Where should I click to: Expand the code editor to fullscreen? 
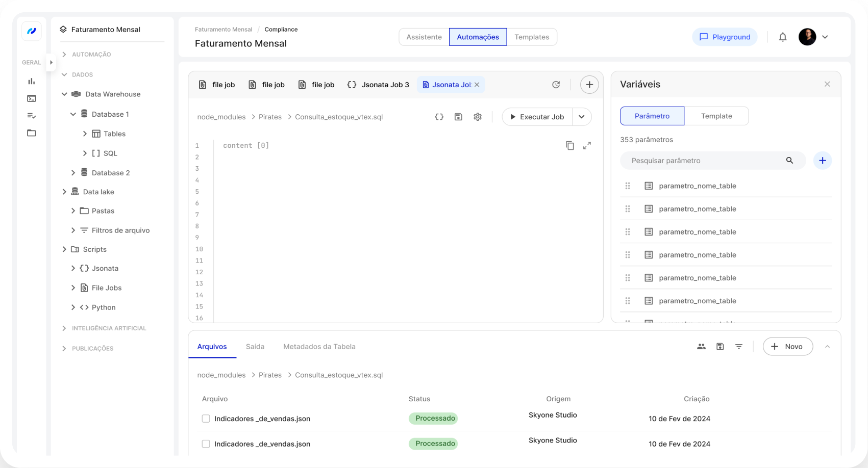tap(587, 146)
